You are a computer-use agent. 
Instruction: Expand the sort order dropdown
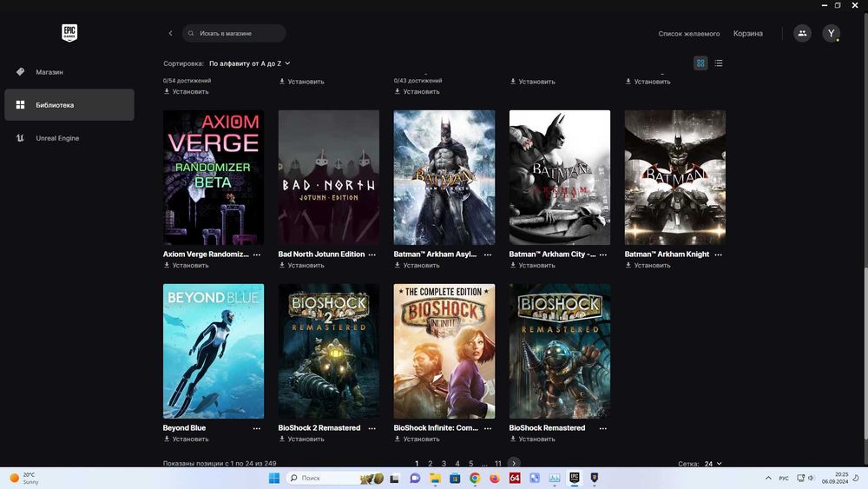tap(250, 63)
